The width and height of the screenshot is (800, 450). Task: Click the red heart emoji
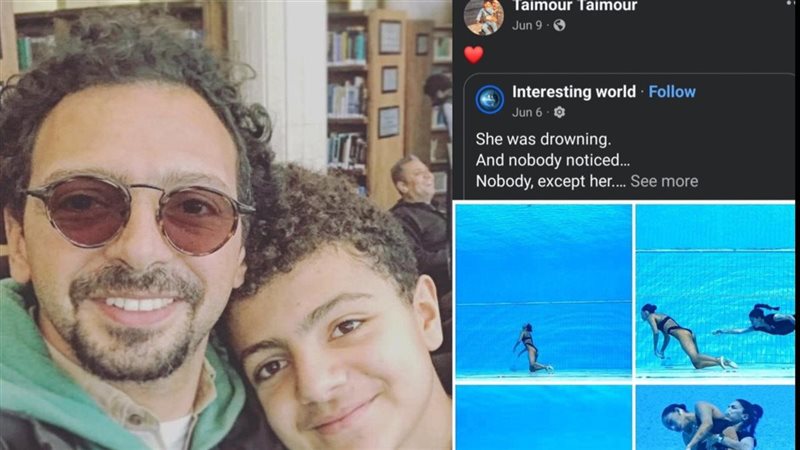pyautogui.click(x=474, y=55)
